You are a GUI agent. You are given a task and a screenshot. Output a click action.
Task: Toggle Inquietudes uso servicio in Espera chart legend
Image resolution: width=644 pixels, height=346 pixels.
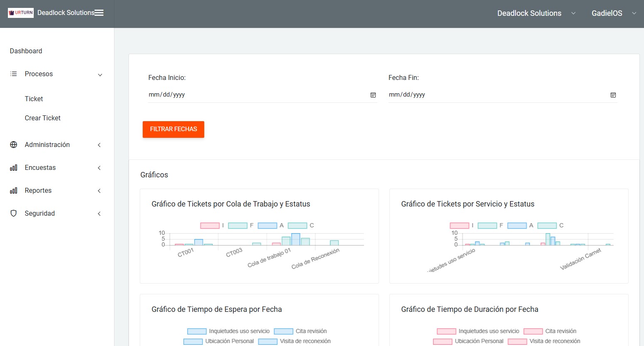[x=228, y=331]
